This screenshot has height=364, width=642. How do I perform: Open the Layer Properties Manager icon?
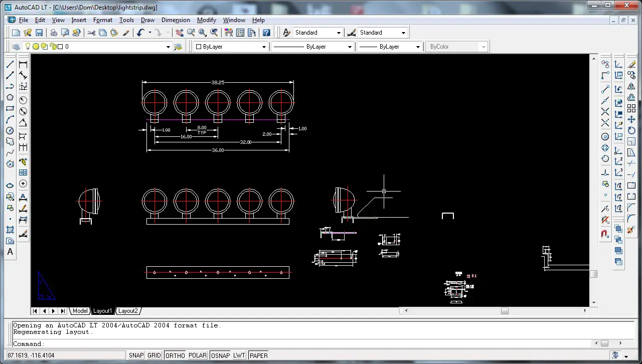16,47
